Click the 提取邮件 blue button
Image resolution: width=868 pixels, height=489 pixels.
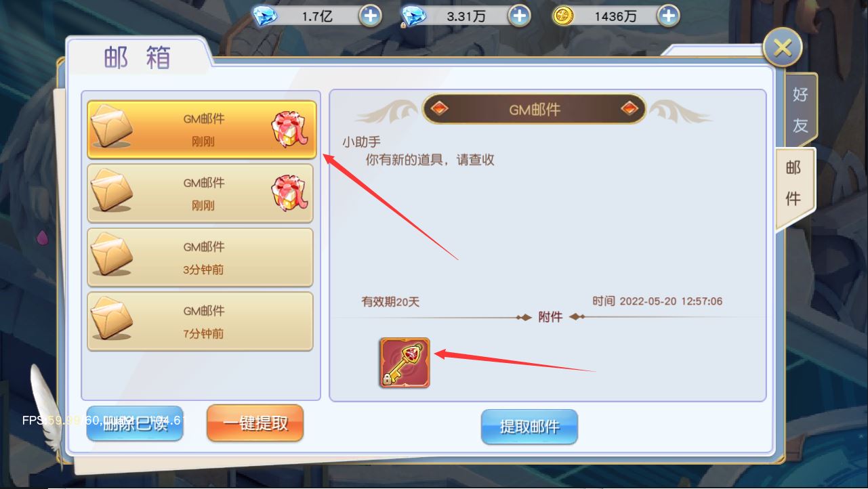click(529, 427)
